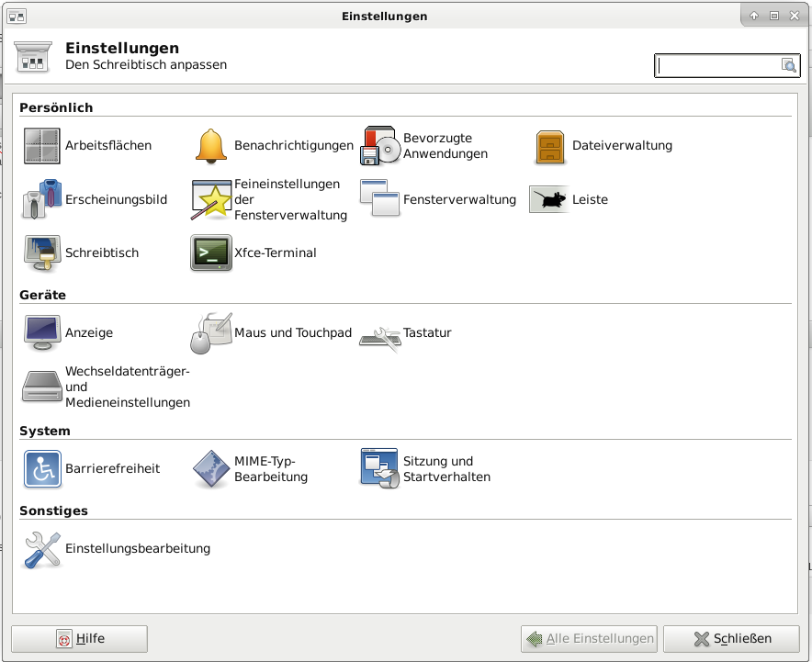Image resolution: width=812 pixels, height=662 pixels.
Task: Maximize the Einstellungen window
Action: (x=774, y=16)
